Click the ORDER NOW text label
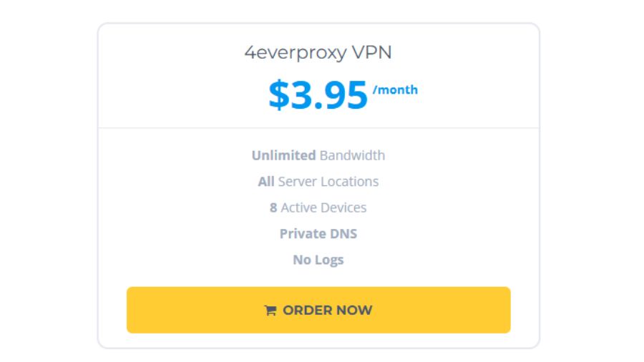The height and width of the screenshot is (362, 644). point(327,310)
